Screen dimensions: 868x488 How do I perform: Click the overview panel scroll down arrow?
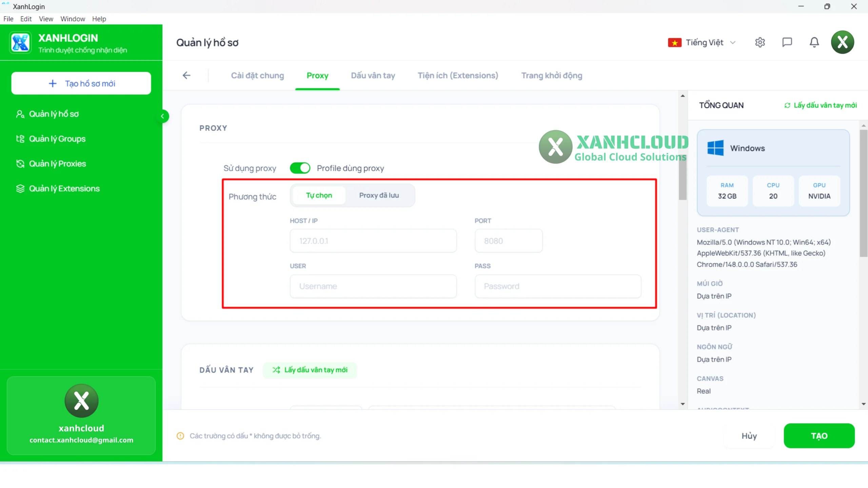(863, 404)
